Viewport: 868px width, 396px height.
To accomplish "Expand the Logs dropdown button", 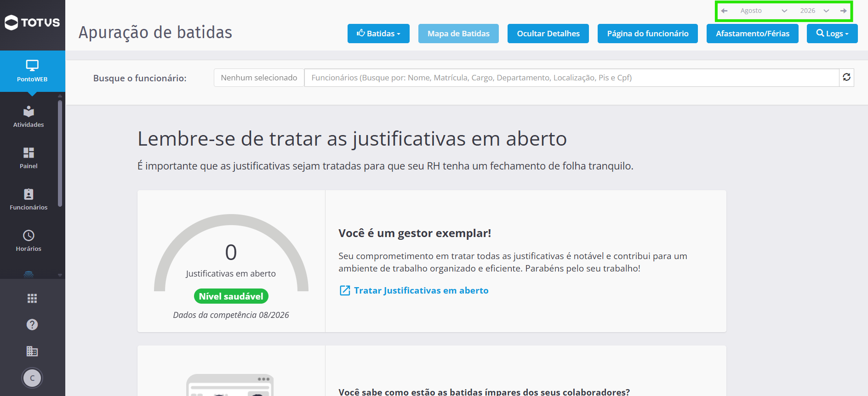I will (x=832, y=34).
